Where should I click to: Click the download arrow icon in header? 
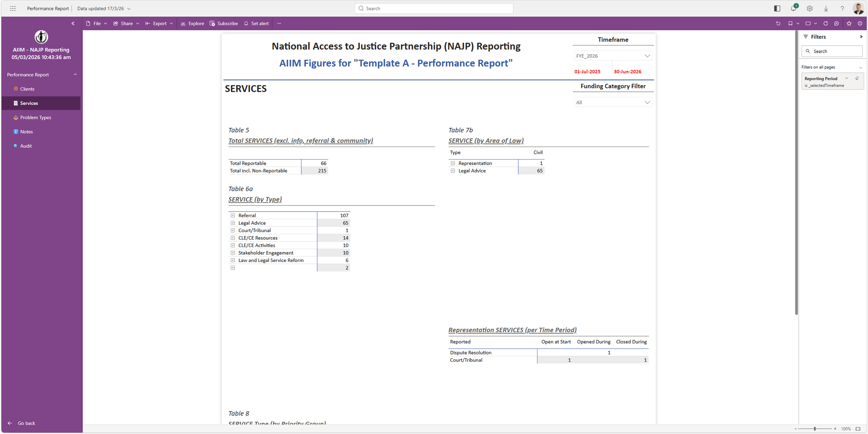click(826, 9)
